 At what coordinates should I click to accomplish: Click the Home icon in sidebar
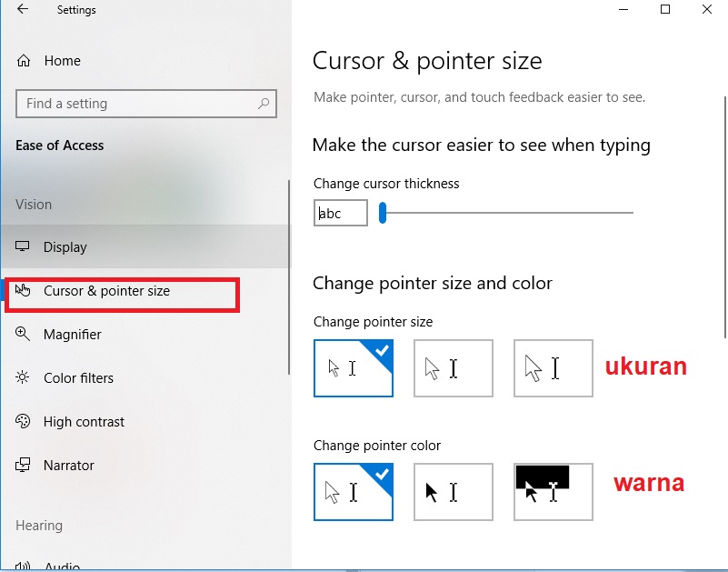[21, 61]
